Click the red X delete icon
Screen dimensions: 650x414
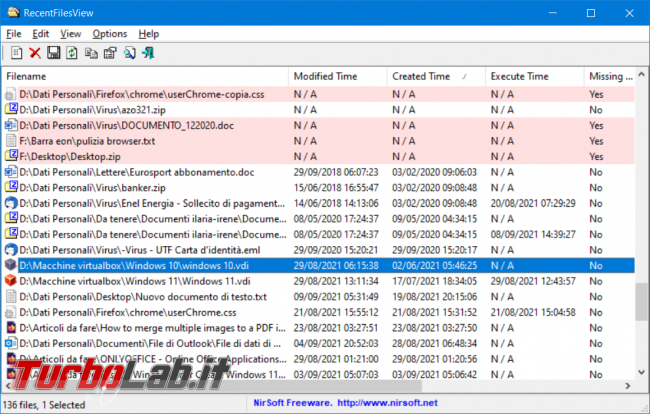pyautogui.click(x=35, y=53)
